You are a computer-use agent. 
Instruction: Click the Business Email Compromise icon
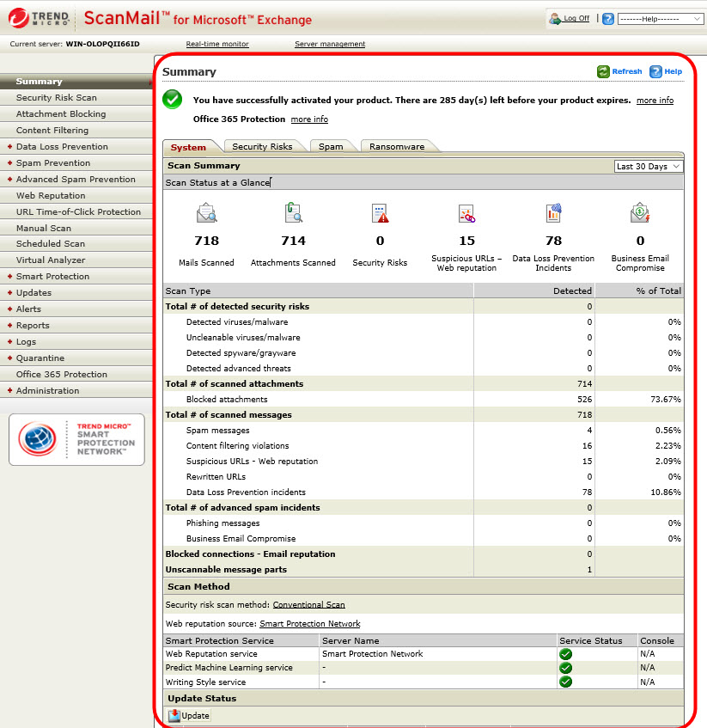(640, 213)
